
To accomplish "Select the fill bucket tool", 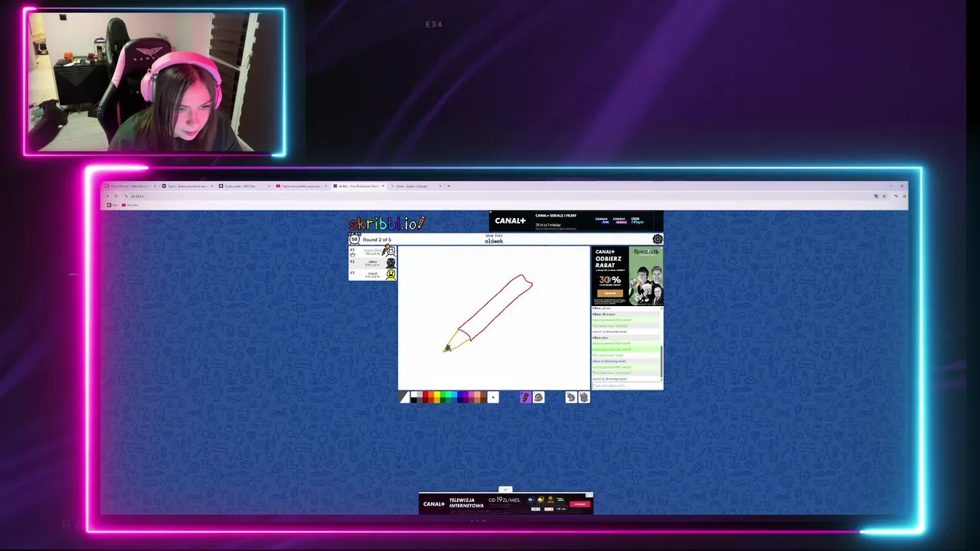I will 538,397.
